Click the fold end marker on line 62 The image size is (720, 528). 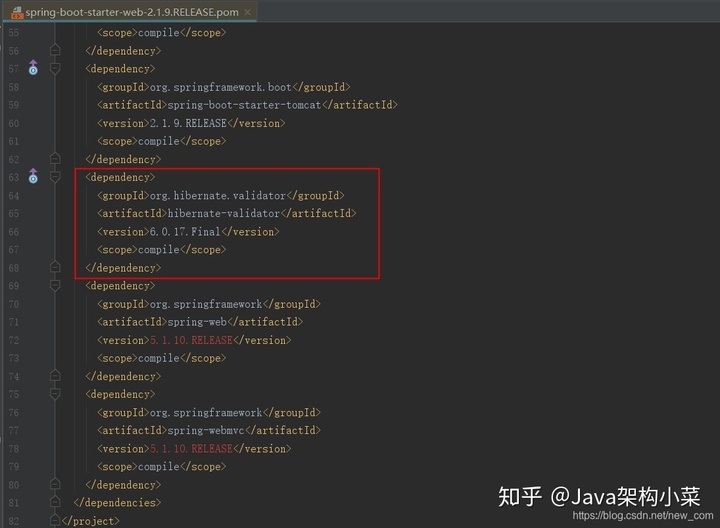(x=55, y=158)
